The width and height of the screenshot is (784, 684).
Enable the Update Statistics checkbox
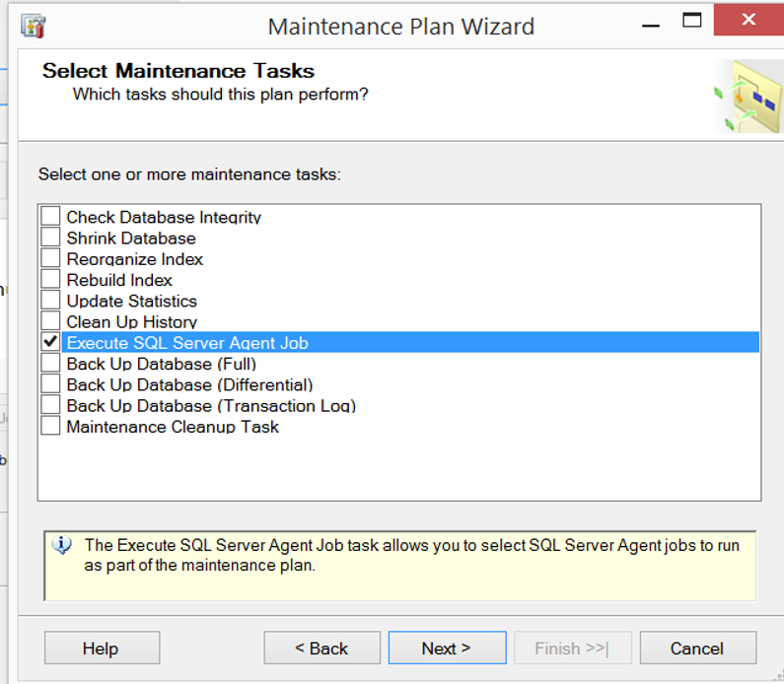[50, 301]
